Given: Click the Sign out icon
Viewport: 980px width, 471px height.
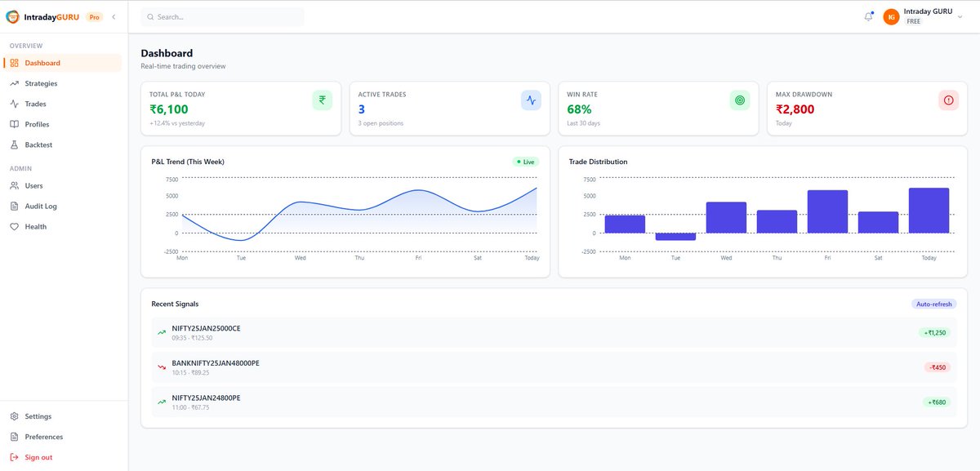Looking at the screenshot, I should [15, 457].
